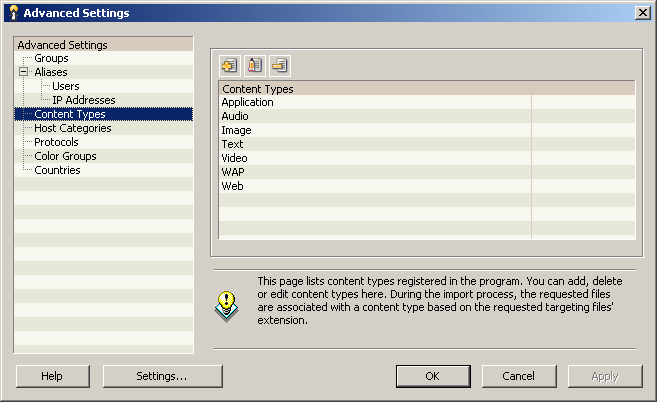Go to the Protocols settings page
The image size is (657, 402).
pyautogui.click(x=56, y=142)
